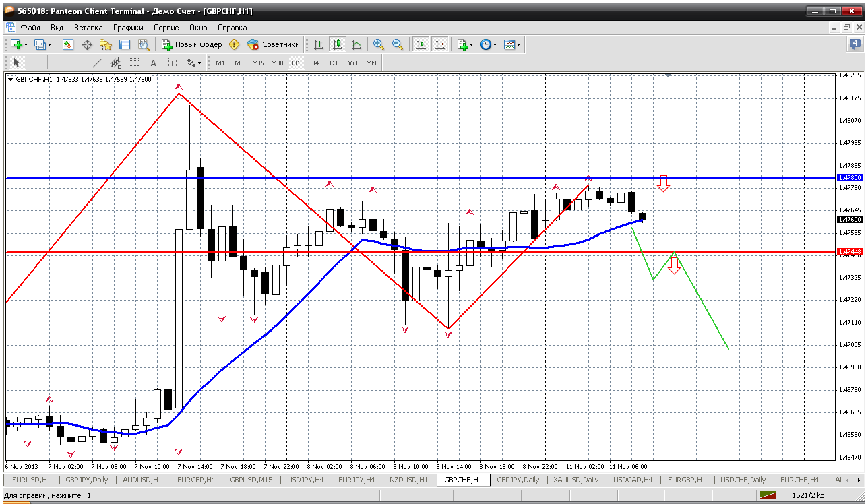Pick the horizontal line drawing tool
Image resolution: width=868 pixels, height=504 pixels.
tap(77, 63)
